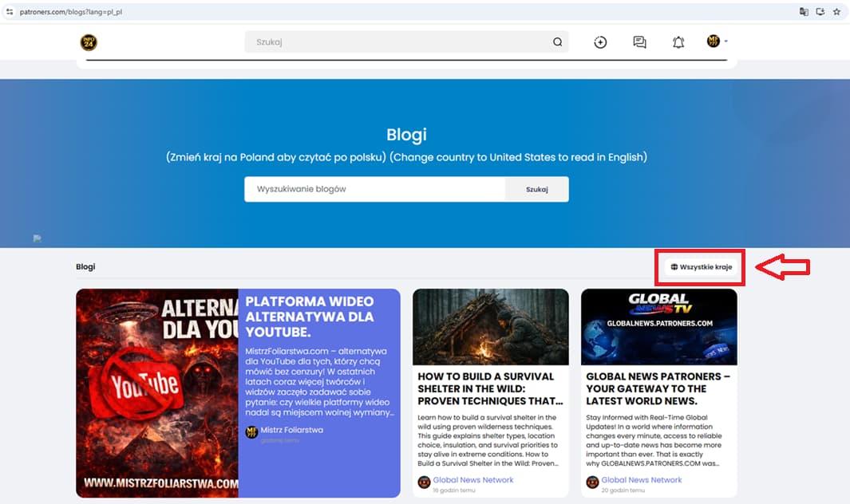Click the site info icon beside URL

[10, 12]
